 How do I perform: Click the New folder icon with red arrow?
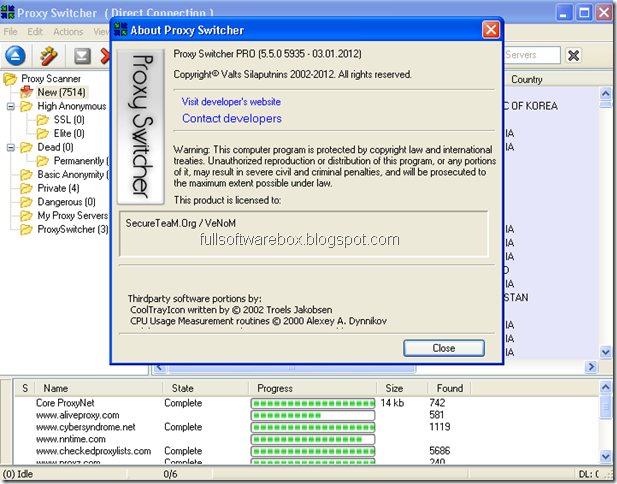coord(26,92)
